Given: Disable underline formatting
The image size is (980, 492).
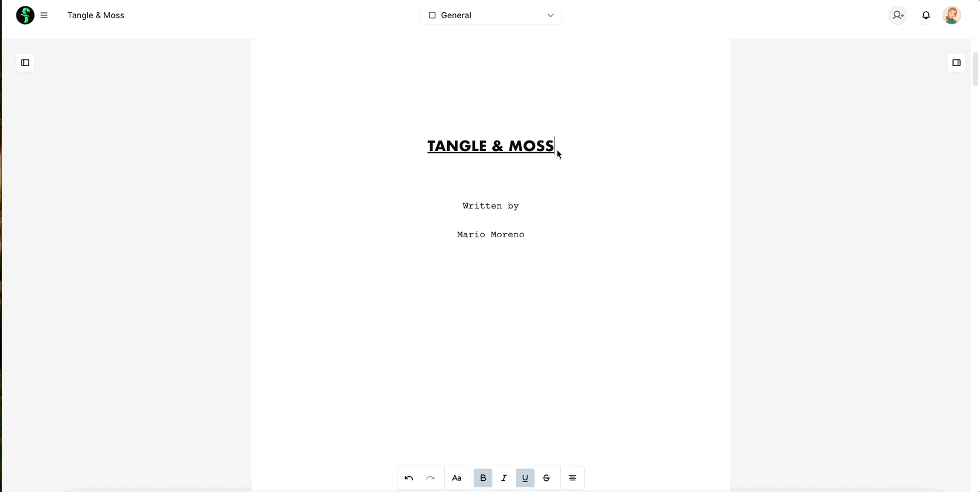Looking at the screenshot, I should (525, 478).
